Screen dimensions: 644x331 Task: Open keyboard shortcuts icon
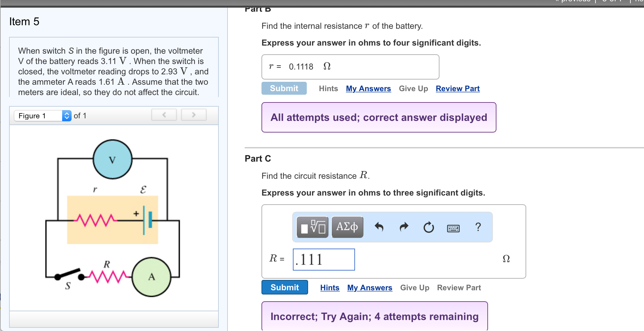(x=453, y=228)
